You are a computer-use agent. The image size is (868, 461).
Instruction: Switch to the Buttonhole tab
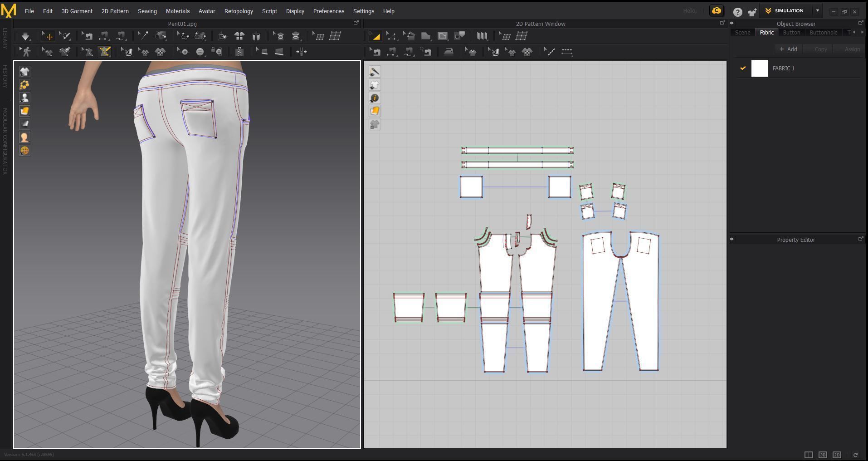click(x=823, y=33)
